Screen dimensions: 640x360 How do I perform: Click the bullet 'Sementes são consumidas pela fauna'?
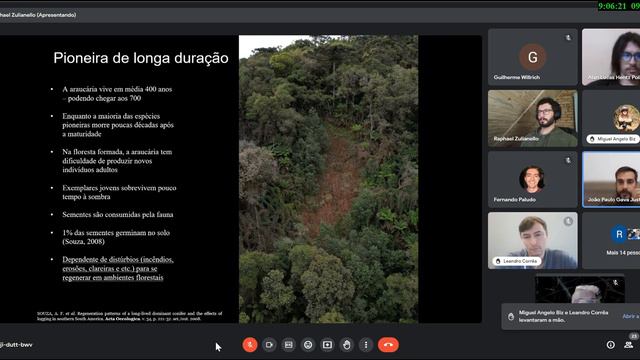tap(118, 215)
